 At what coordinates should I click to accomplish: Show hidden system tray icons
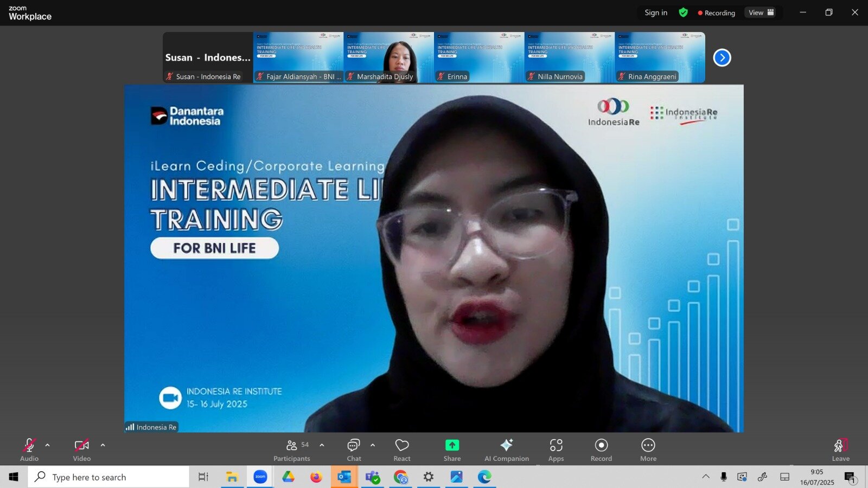pyautogui.click(x=706, y=477)
